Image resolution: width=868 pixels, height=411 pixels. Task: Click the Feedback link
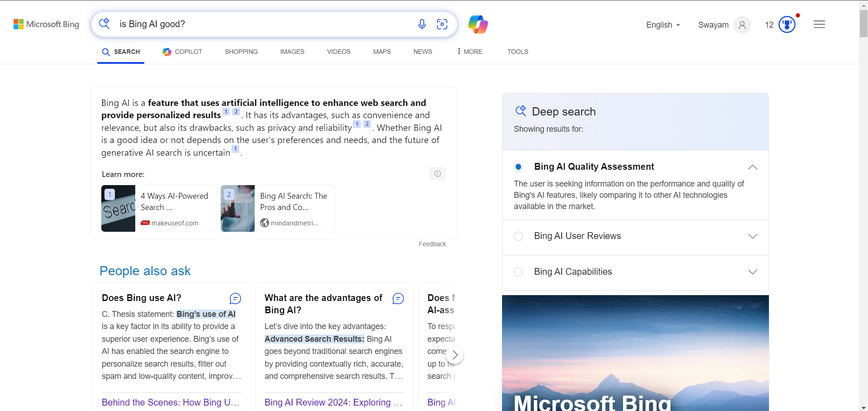[x=432, y=244]
